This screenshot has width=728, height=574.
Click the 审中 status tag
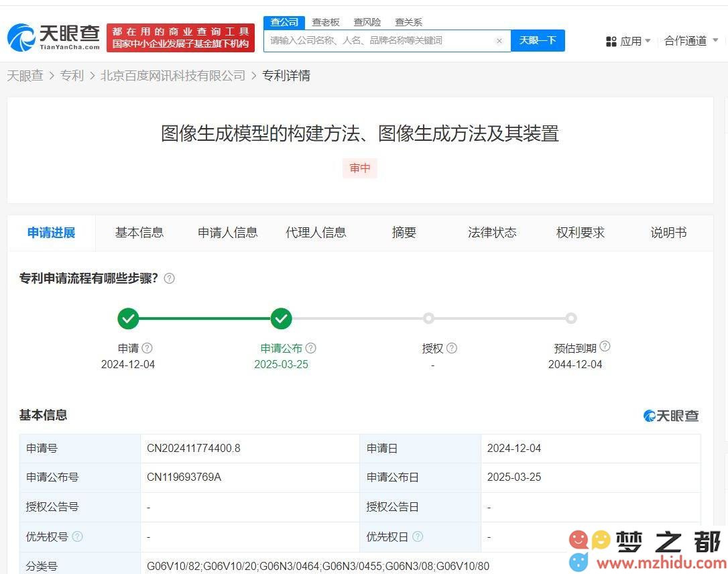[360, 168]
